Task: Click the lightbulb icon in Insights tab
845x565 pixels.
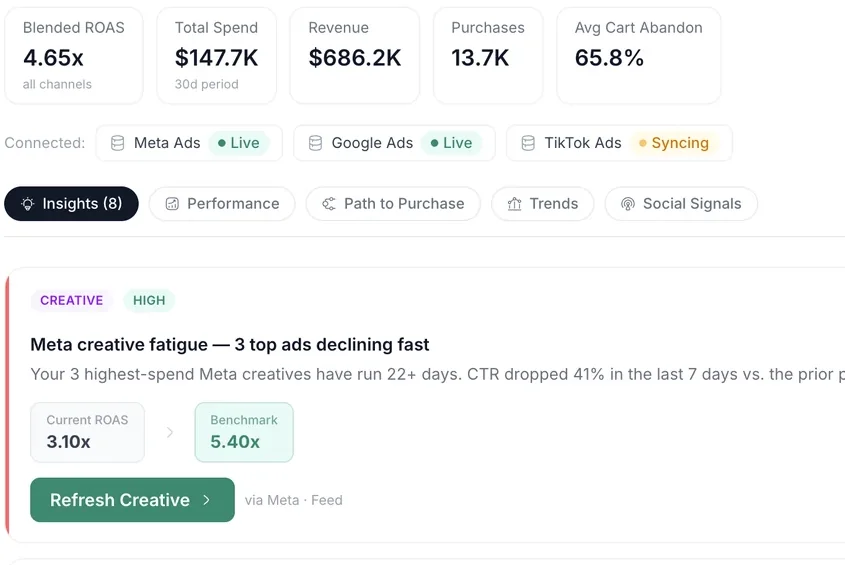Action: [27, 204]
